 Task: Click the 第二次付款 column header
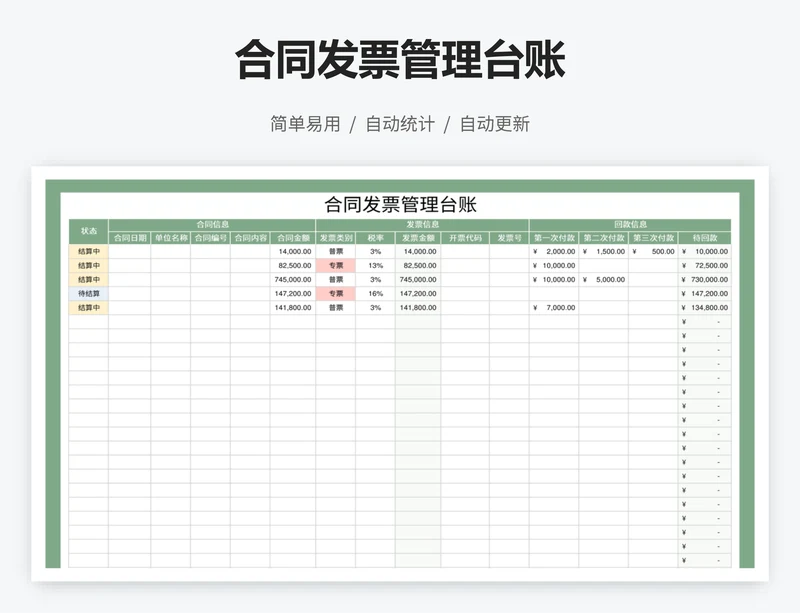(604, 238)
